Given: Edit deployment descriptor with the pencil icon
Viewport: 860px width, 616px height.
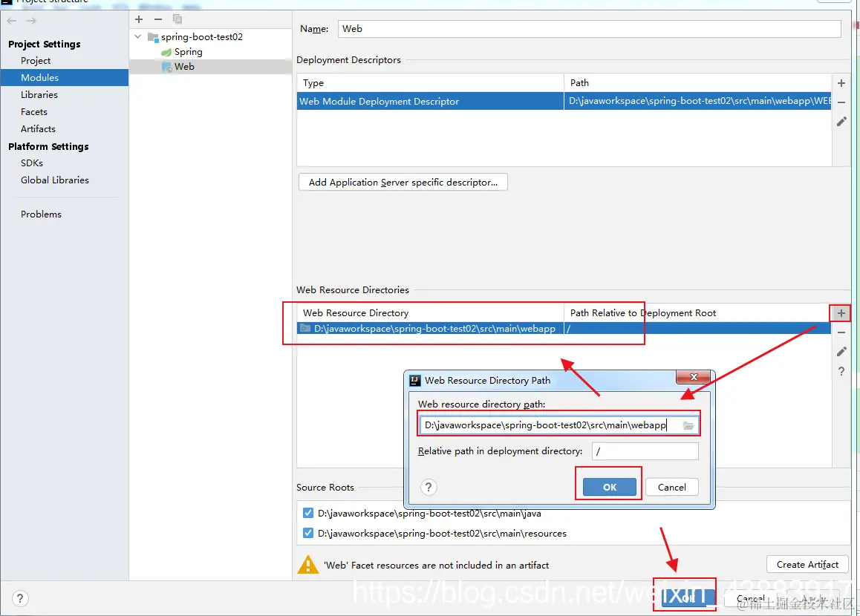Looking at the screenshot, I should pyautogui.click(x=841, y=122).
